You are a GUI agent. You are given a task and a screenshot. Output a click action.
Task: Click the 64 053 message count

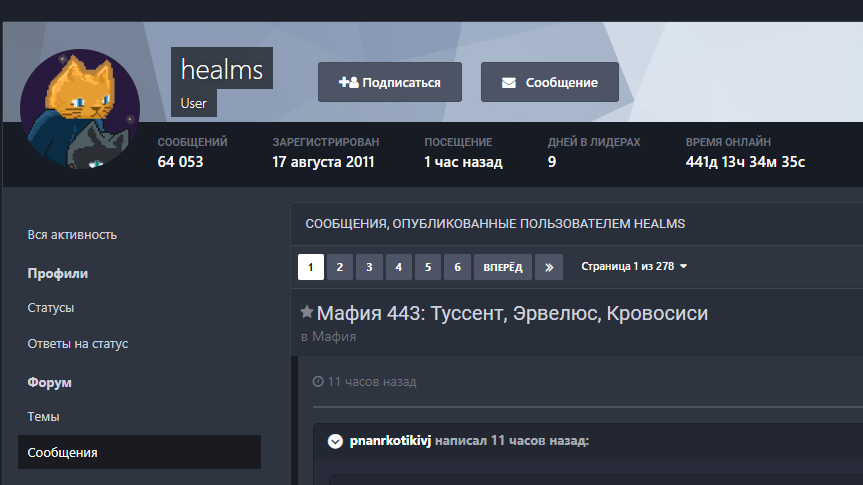point(181,162)
